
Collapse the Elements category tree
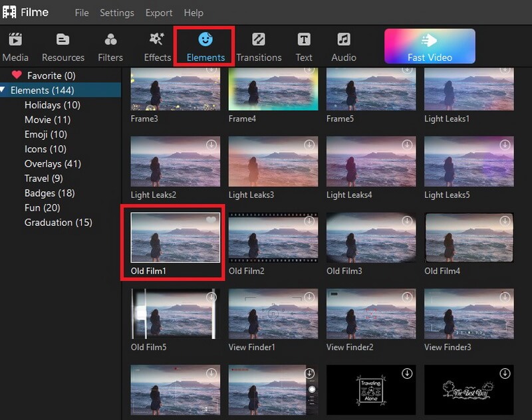(5, 90)
